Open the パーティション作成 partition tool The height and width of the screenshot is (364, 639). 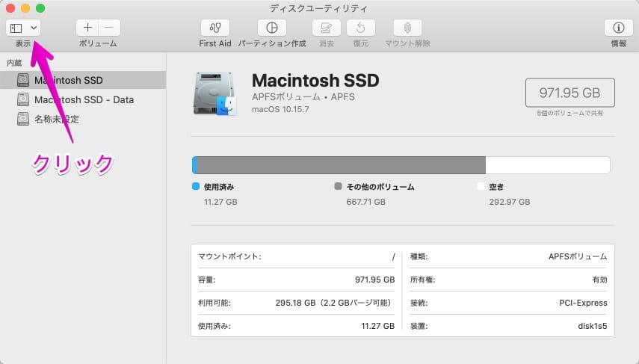(272, 28)
